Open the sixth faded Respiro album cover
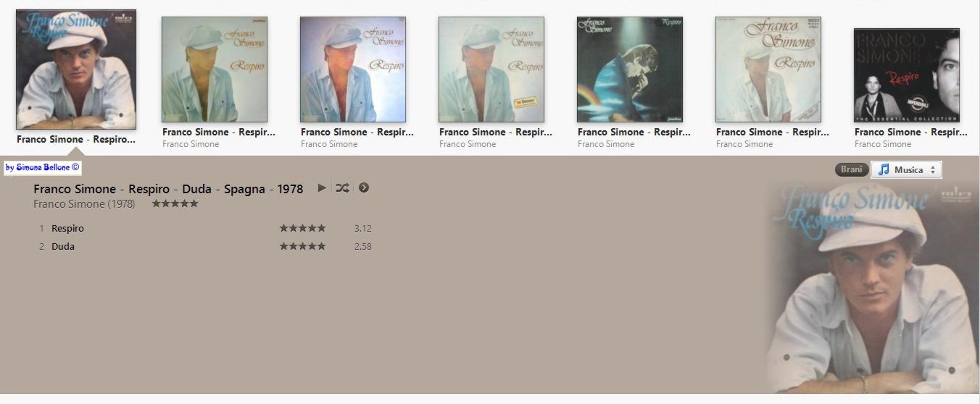This screenshot has height=404, width=980. pos(768,70)
